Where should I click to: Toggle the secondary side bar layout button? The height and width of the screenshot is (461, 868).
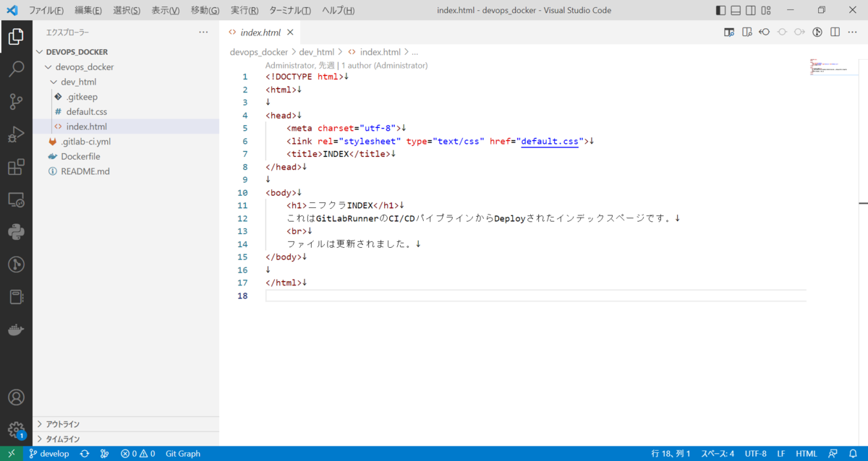(x=751, y=10)
